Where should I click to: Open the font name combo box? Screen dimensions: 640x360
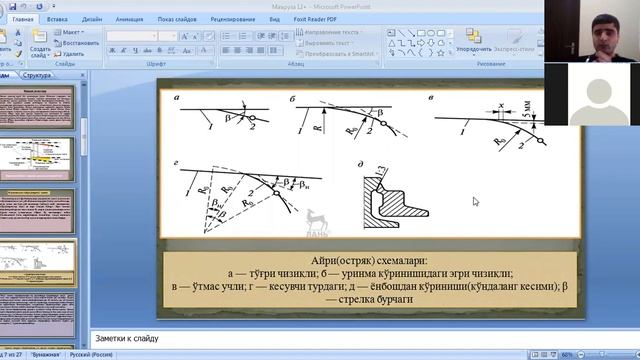click(x=132, y=36)
